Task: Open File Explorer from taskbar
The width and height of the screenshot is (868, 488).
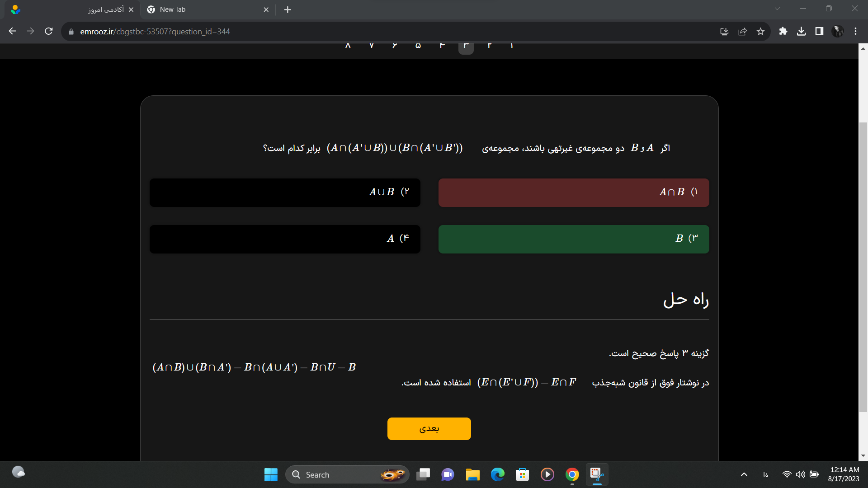Action: click(x=472, y=474)
